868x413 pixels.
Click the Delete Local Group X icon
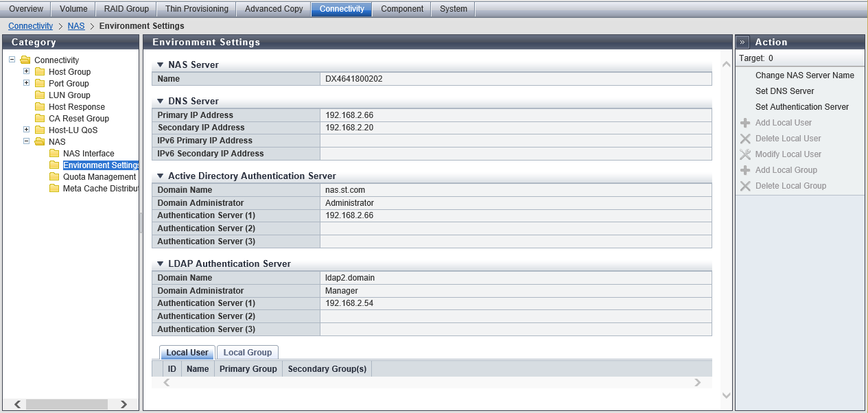[x=744, y=186]
